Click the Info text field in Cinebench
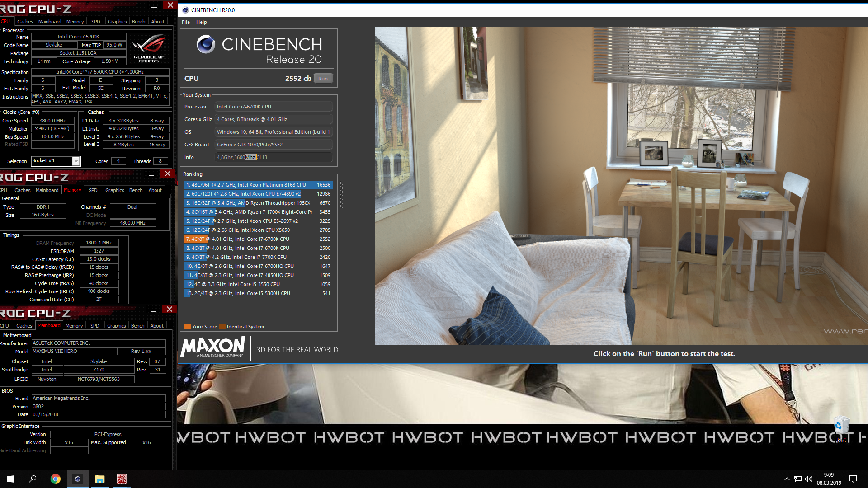The width and height of the screenshot is (868, 488). pos(274,157)
